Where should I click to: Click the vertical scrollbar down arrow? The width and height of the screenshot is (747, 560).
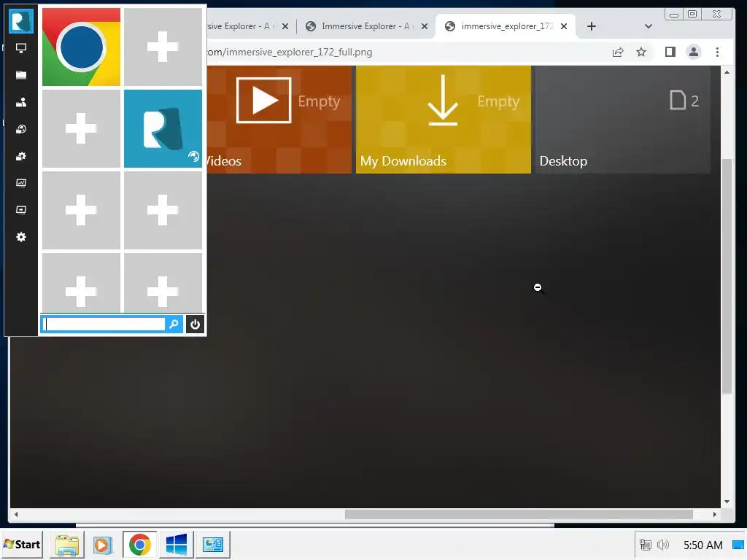click(x=727, y=502)
